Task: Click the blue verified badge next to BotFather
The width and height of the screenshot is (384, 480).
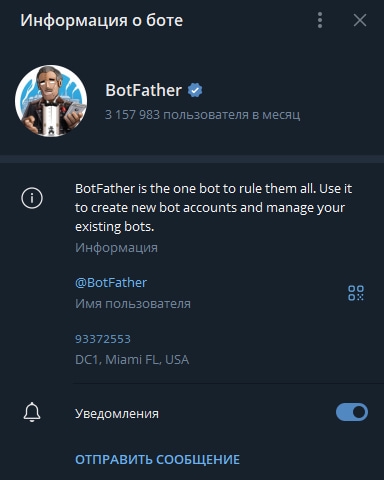Action: coord(195,90)
